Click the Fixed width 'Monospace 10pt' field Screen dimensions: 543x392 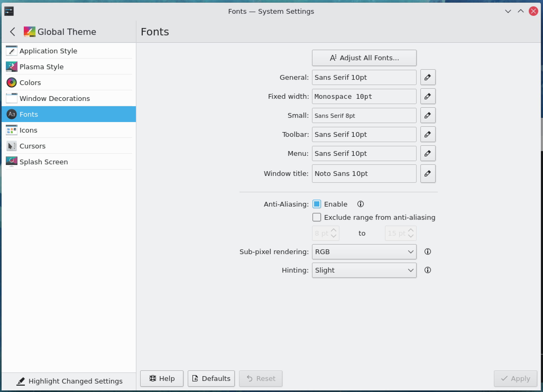[364, 96]
